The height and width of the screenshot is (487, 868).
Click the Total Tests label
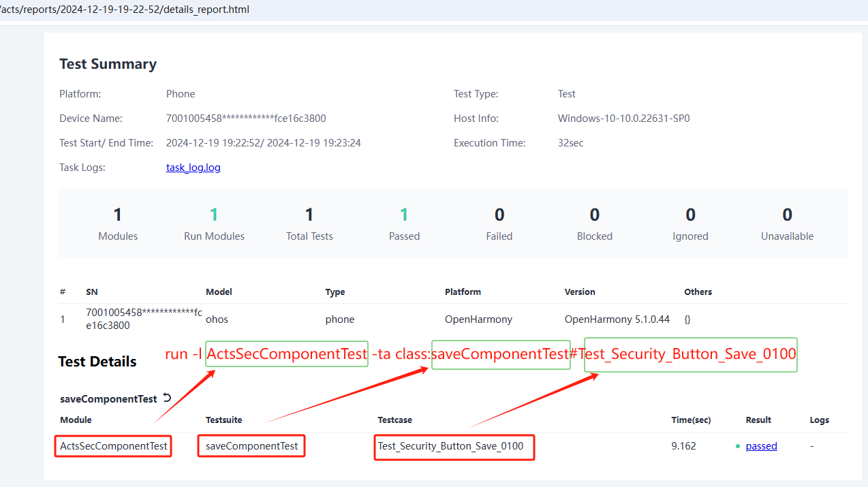[309, 236]
